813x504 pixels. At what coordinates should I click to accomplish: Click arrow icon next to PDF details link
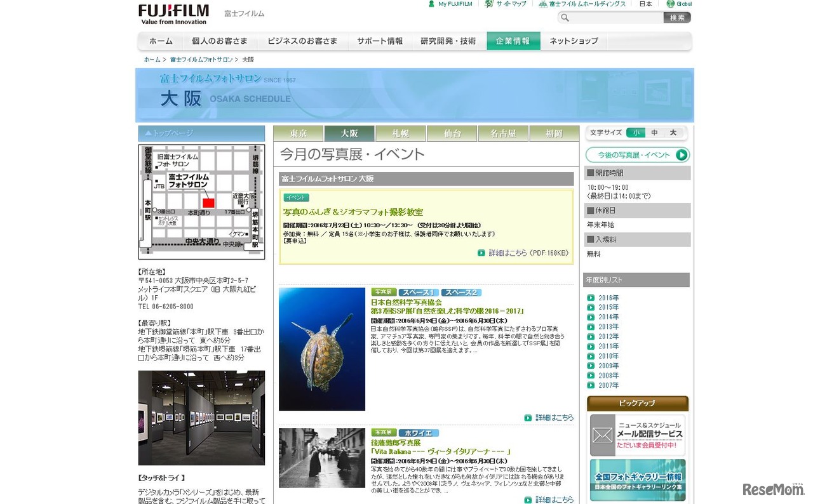(481, 253)
